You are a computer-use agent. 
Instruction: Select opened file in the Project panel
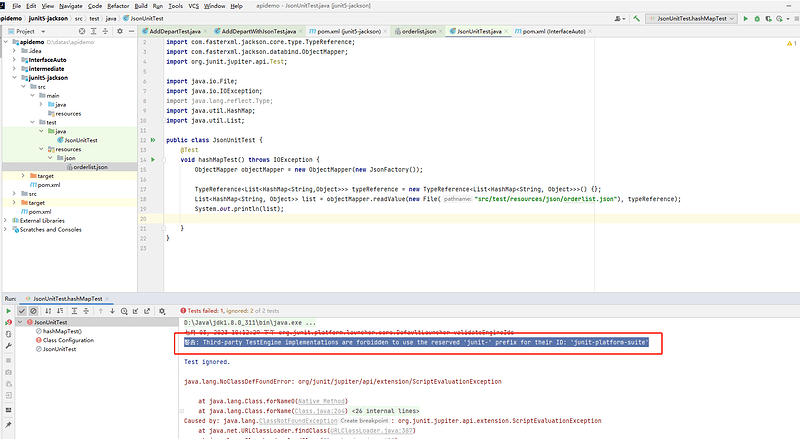[82, 31]
